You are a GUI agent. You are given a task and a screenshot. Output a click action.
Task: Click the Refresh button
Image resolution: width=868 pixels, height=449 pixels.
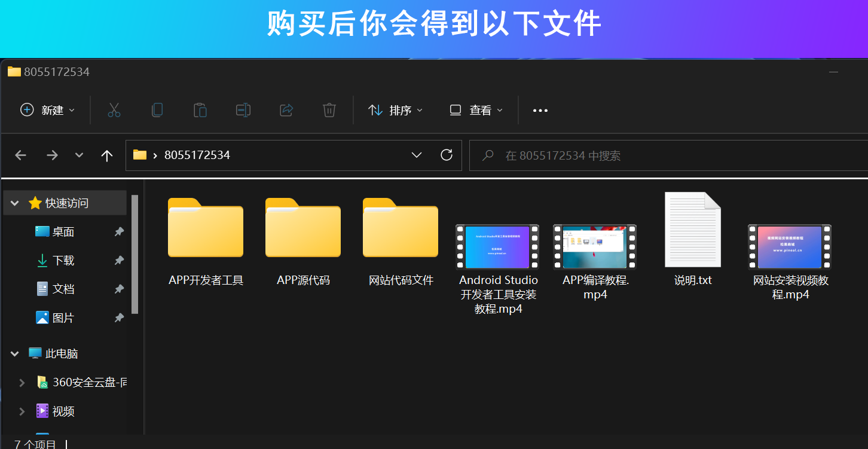click(x=447, y=155)
